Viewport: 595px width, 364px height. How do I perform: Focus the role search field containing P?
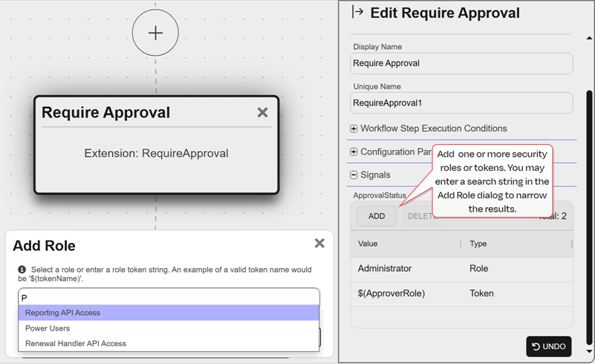[169, 297]
